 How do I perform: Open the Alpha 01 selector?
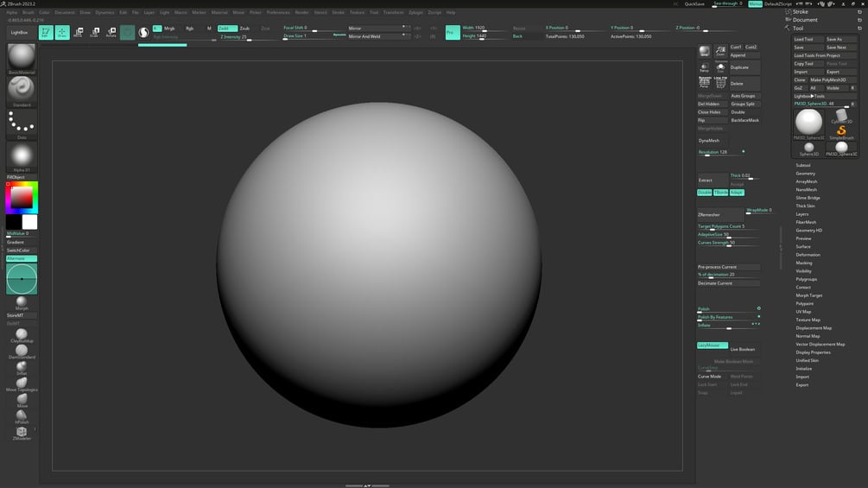tap(22, 156)
